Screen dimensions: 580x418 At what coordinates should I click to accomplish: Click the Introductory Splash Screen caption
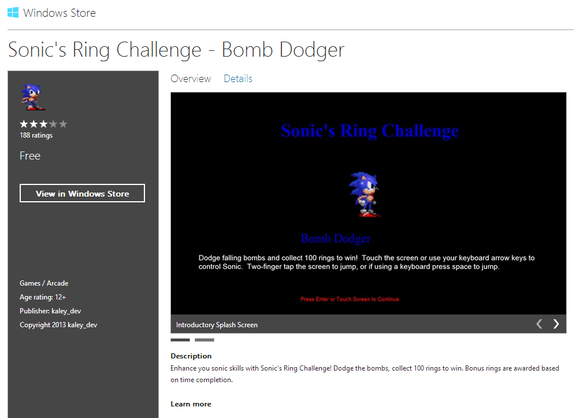click(217, 325)
